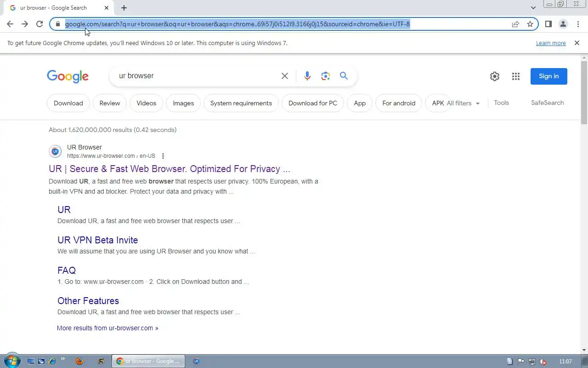
Task: Open UR Browser from the taskbar
Action: pyautogui.click(x=196, y=361)
